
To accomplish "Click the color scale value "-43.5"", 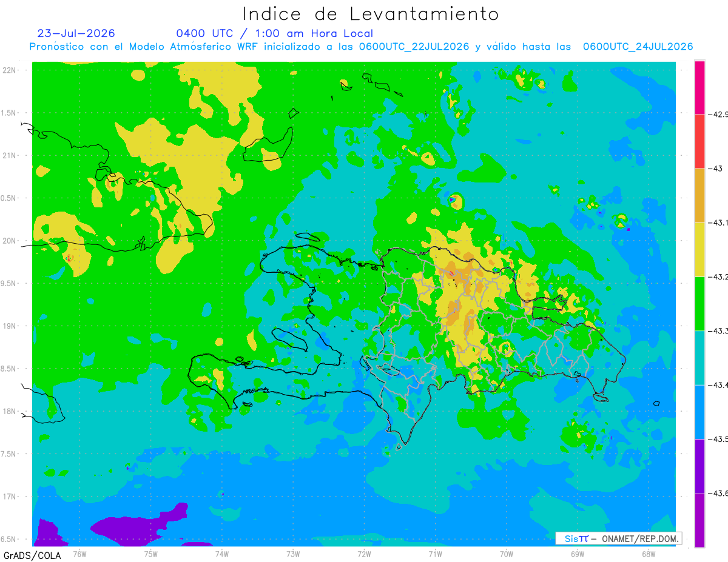I will [718, 439].
